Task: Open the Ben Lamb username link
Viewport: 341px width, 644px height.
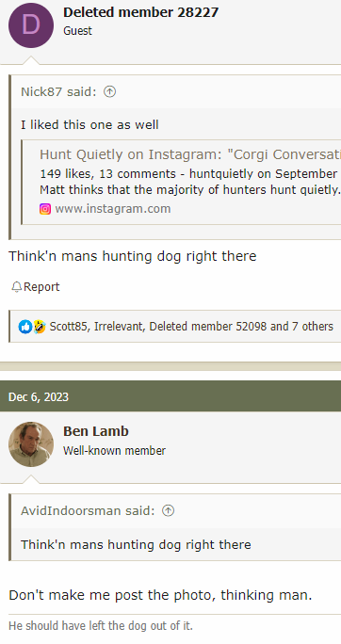Action: pos(96,431)
